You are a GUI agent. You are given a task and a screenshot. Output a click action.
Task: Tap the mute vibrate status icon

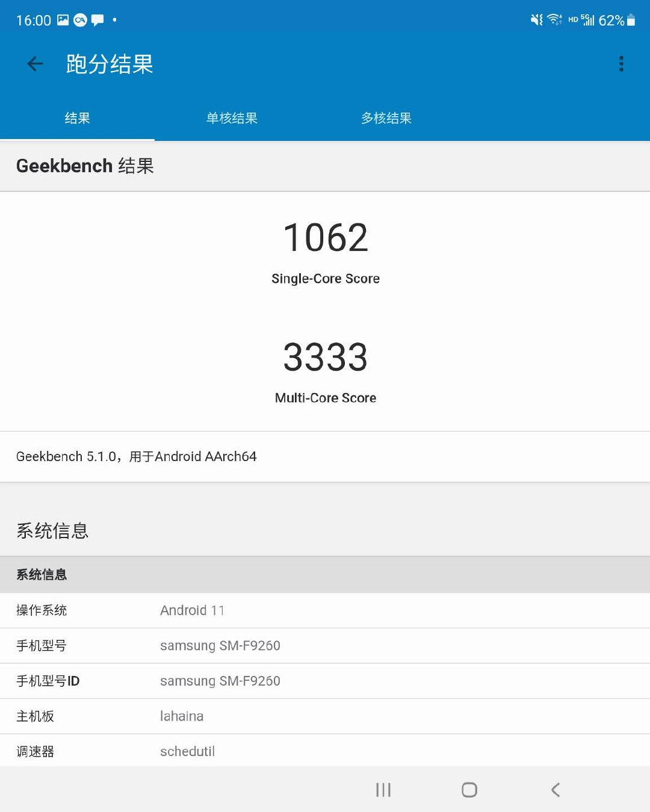[x=536, y=20]
